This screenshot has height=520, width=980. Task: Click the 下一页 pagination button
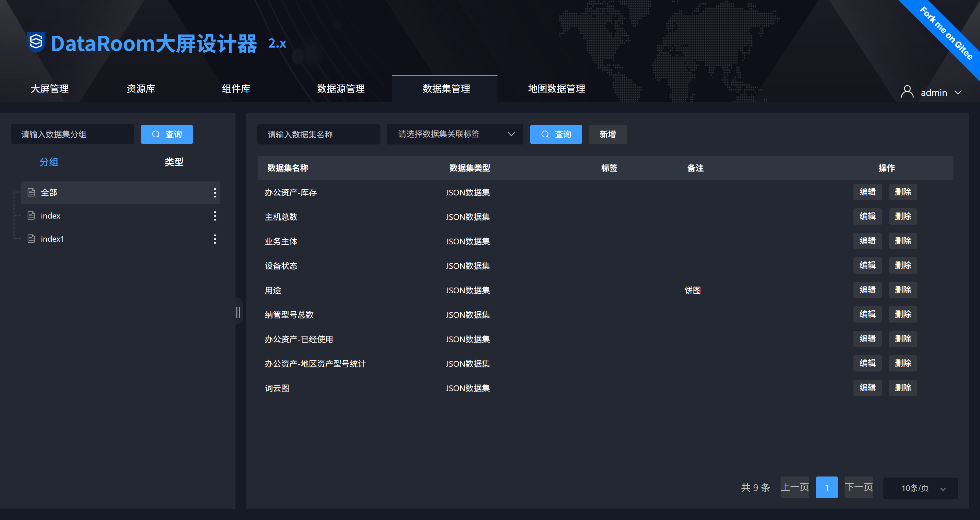858,487
